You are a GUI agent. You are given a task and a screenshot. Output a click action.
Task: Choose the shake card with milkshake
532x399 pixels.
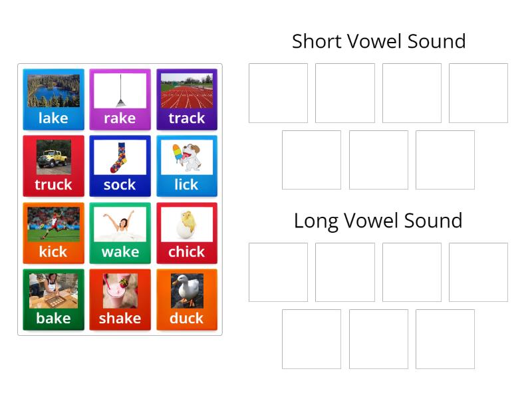point(120,299)
